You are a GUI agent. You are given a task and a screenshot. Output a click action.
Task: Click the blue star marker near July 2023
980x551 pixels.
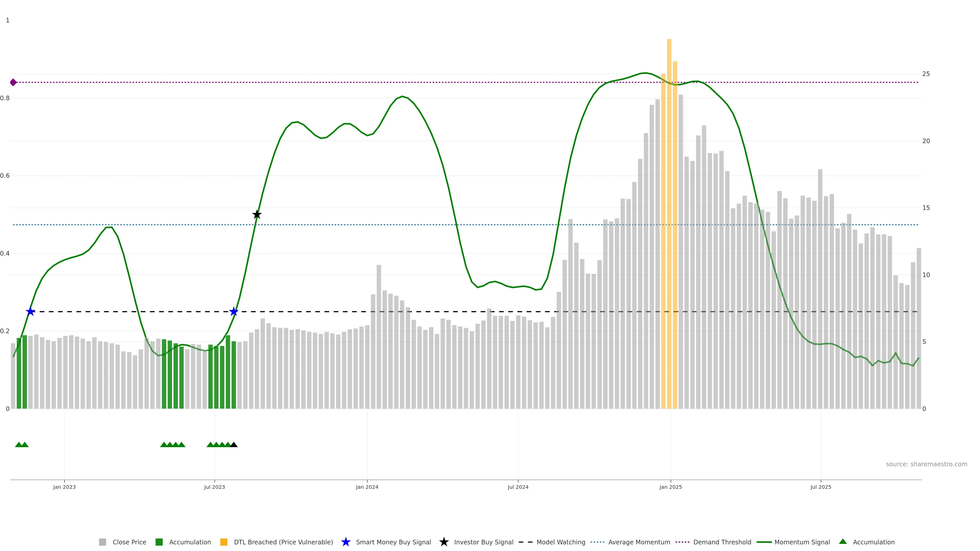(234, 311)
